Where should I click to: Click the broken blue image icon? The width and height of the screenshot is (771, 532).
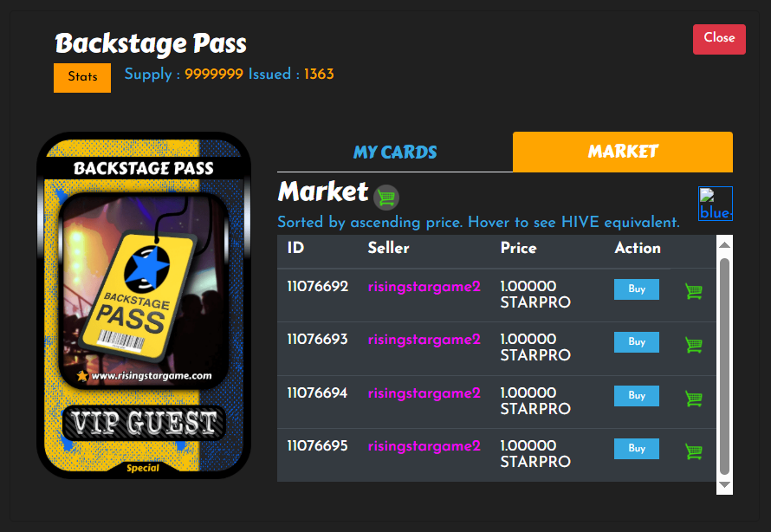coord(716,204)
